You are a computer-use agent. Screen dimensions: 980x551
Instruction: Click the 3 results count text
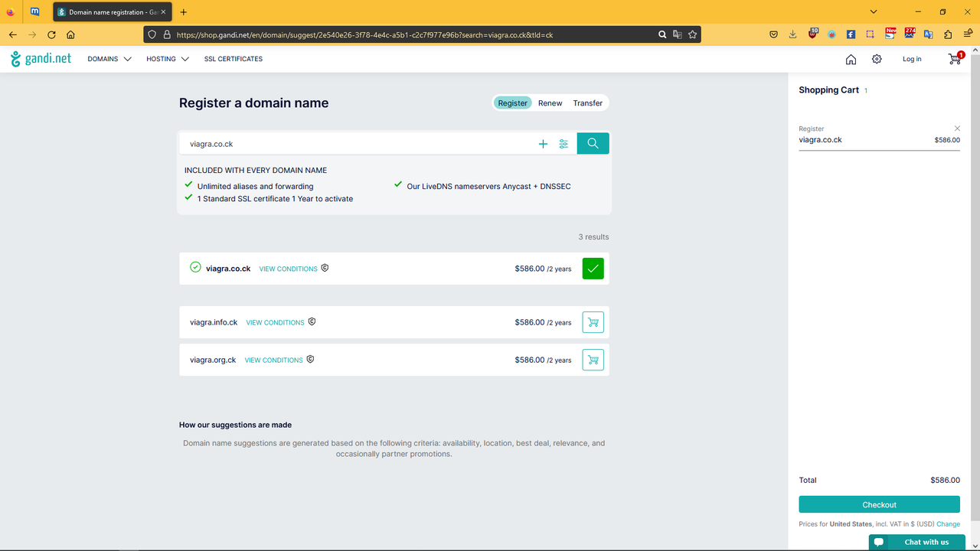(x=593, y=237)
